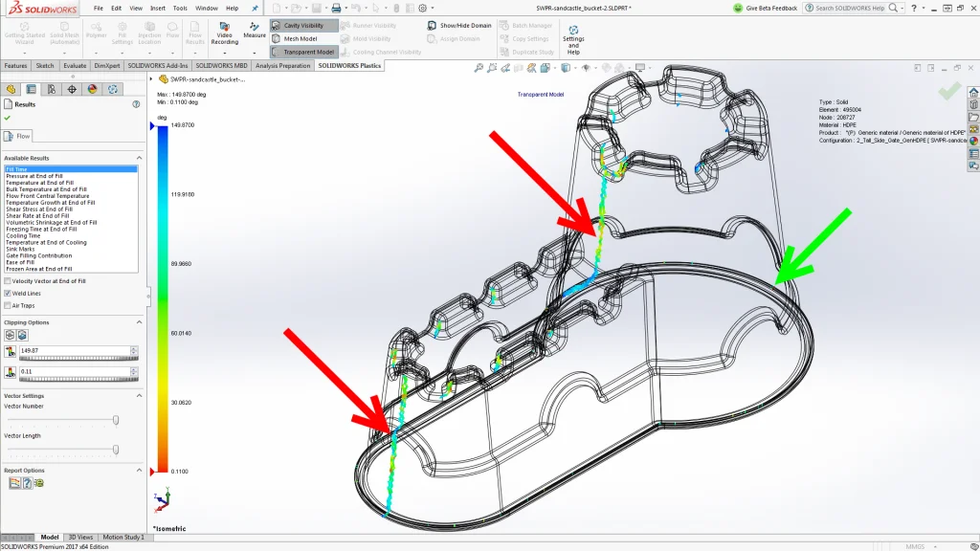Click the DisplayManager color sphere icon

92,89
